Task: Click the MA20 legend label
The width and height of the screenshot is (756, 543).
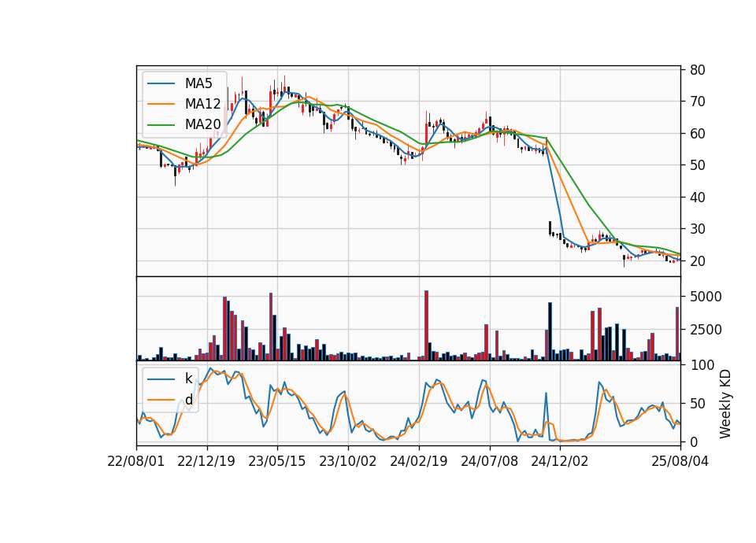Action: [x=202, y=124]
